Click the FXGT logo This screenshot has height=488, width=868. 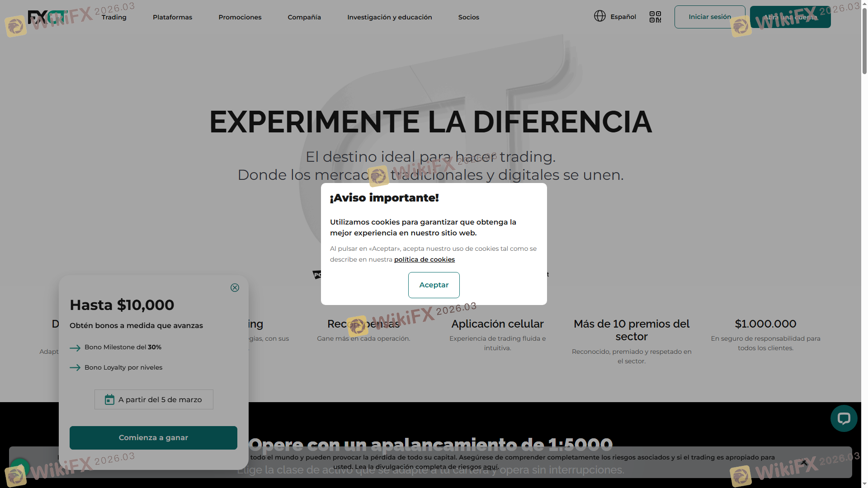coord(47,17)
